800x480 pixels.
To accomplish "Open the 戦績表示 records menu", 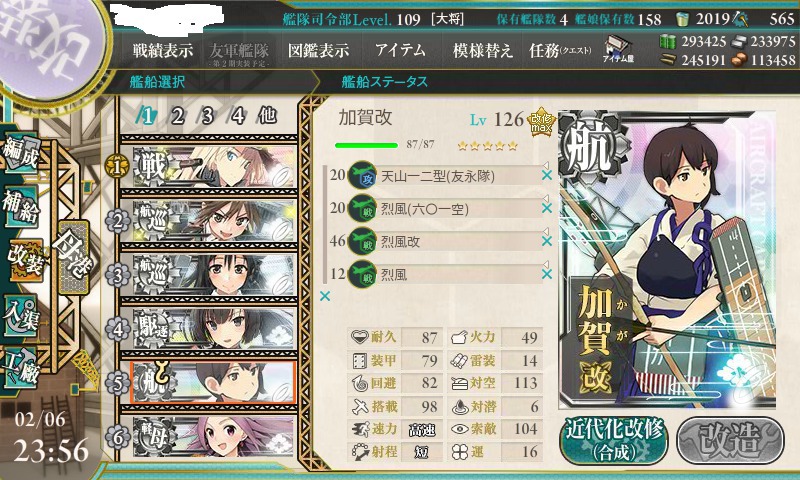I will click(x=163, y=50).
